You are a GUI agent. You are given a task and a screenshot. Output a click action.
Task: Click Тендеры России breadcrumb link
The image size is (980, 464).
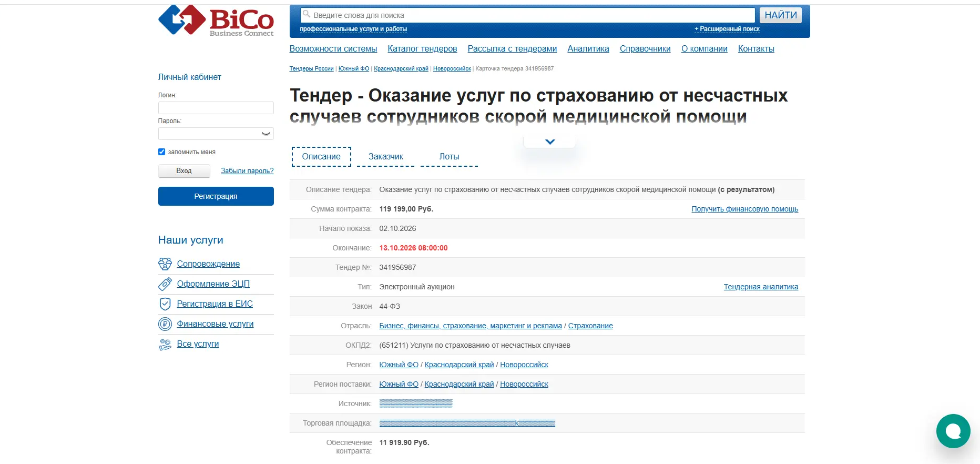click(311, 68)
